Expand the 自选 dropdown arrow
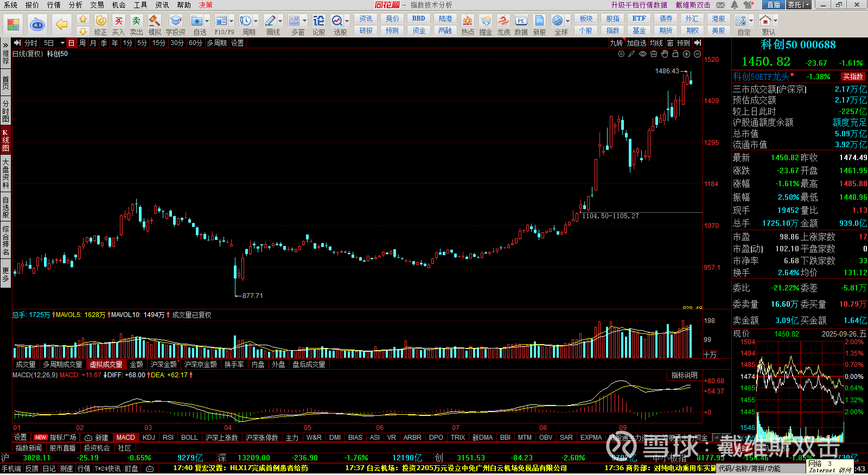 [x=207, y=21]
